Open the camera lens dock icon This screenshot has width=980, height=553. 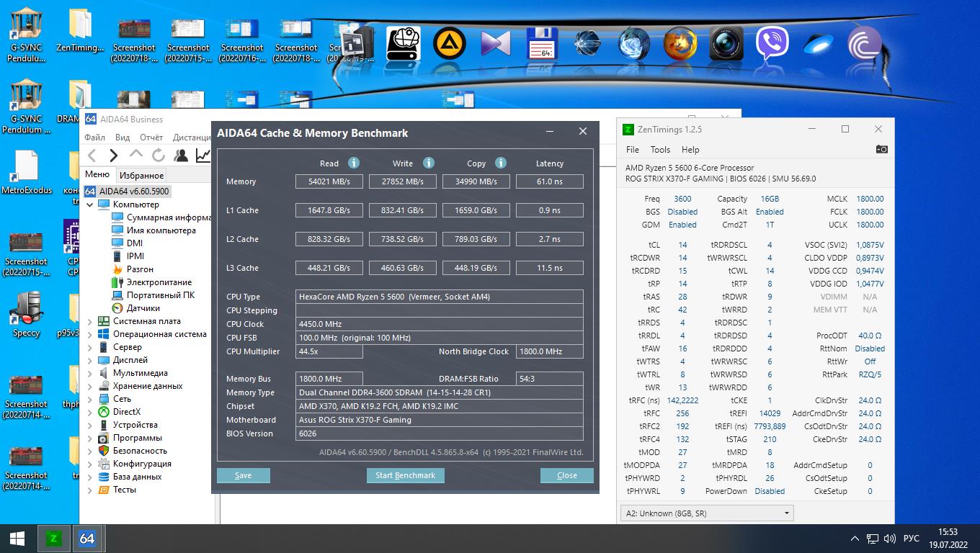(x=726, y=44)
